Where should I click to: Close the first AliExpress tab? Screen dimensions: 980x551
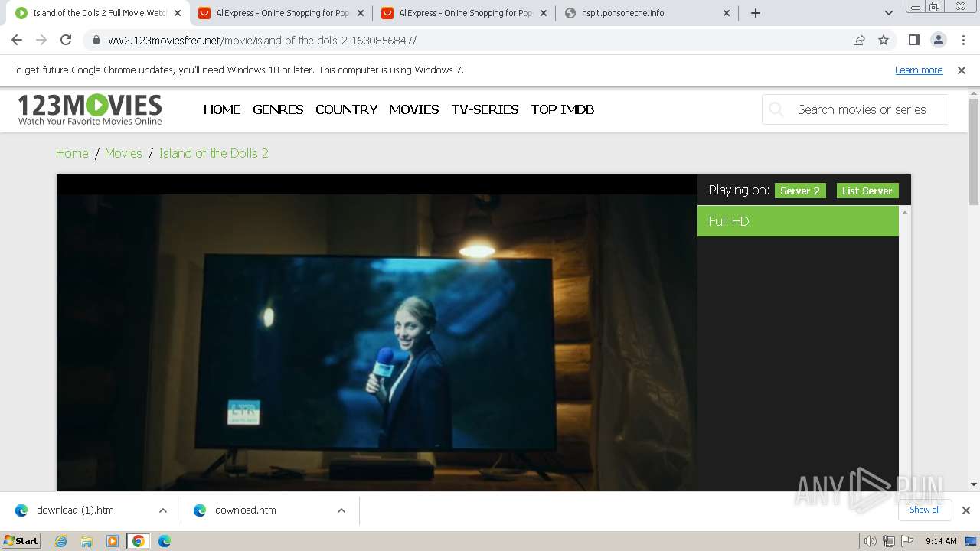(x=361, y=13)
